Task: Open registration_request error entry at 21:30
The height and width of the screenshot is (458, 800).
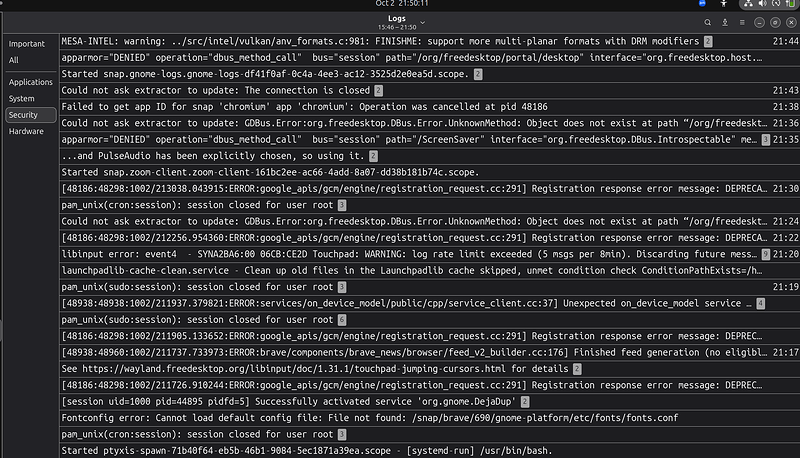Action: [430, 189]
